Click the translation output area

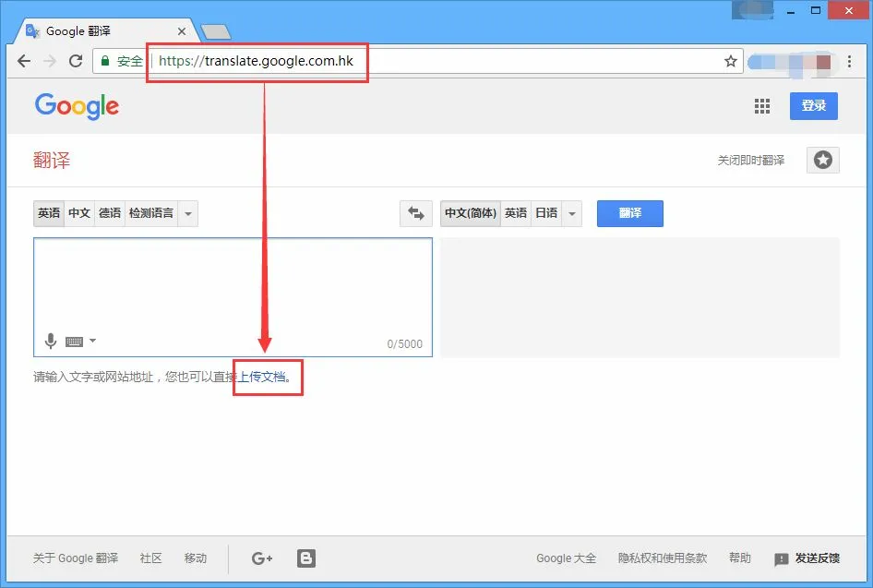point(640,297)
